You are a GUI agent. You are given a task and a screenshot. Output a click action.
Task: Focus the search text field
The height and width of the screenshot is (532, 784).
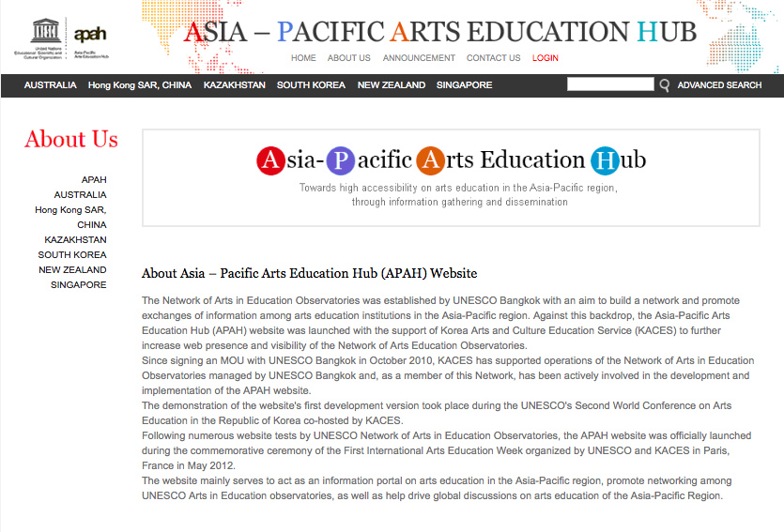coord(610,84)
